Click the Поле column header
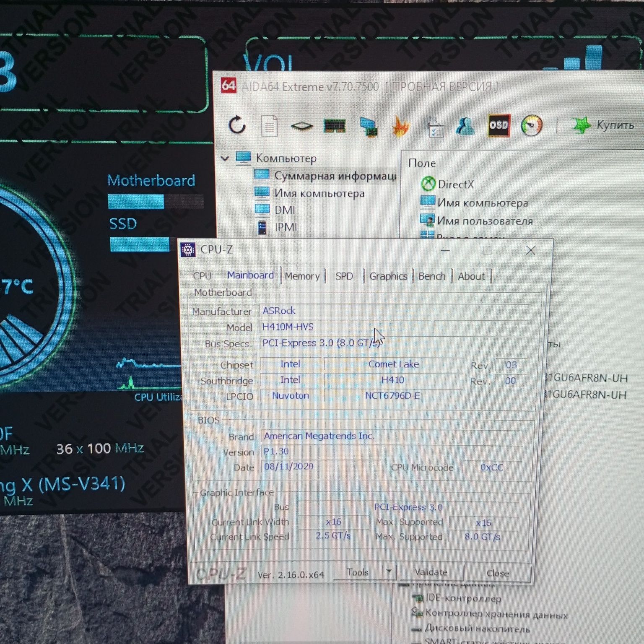 pyautogui.click(x=422, y=163)
